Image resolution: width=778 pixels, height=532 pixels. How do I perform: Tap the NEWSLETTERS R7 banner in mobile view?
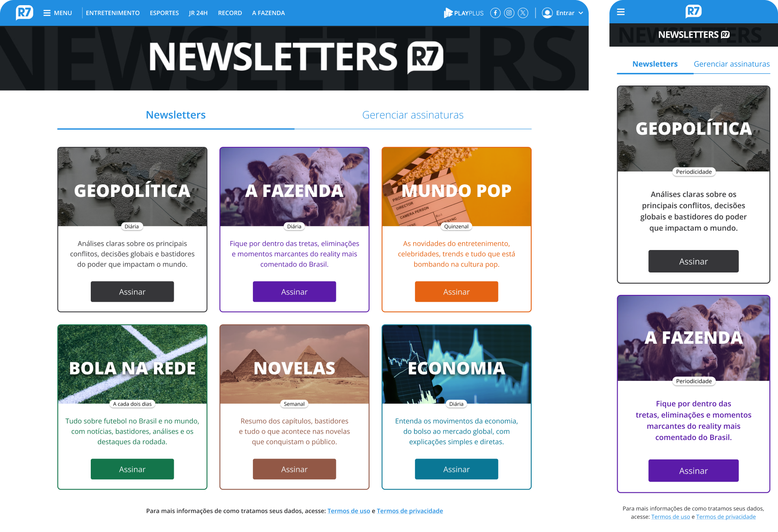click(694, 35)
